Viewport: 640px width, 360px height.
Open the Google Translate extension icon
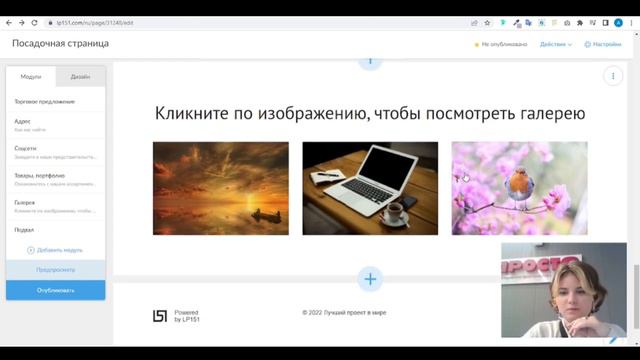pyautogui.click(x=529, y=23)
